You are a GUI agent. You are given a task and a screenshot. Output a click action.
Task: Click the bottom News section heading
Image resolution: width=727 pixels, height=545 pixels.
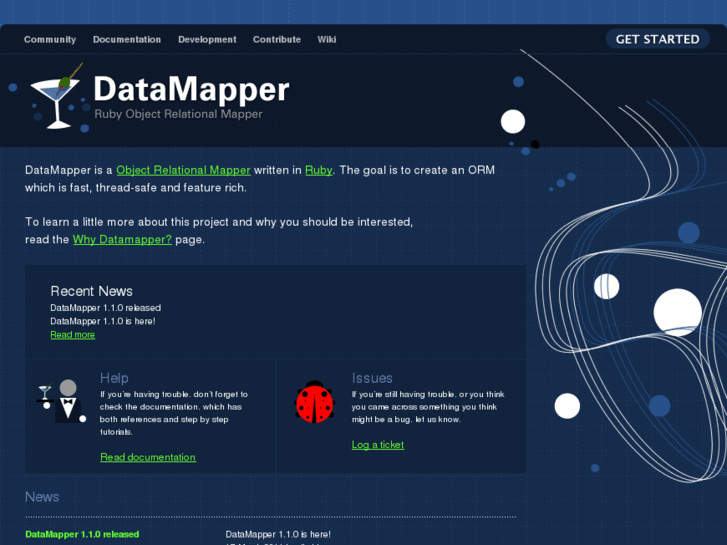(42, 497)
